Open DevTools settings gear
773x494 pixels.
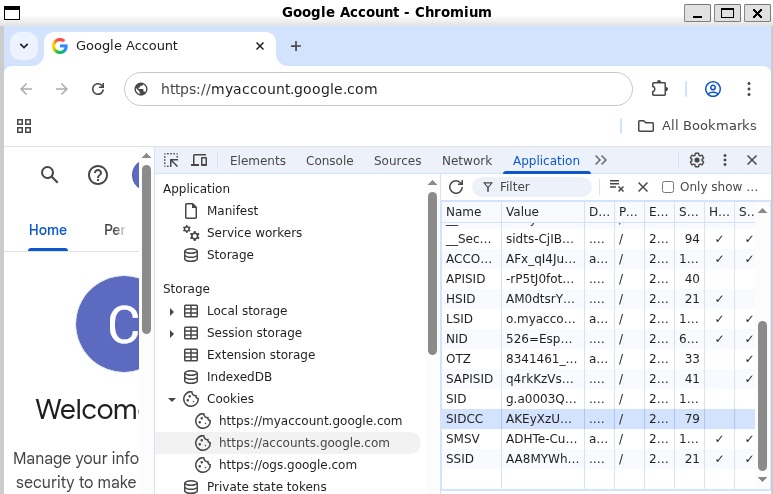pyautogui.click(x=697, y=160)
